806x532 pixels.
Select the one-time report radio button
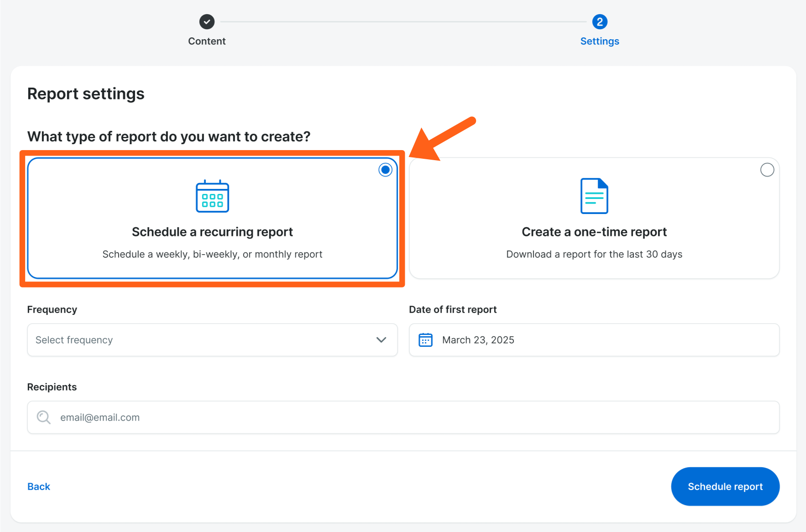(x=767, y=170)
